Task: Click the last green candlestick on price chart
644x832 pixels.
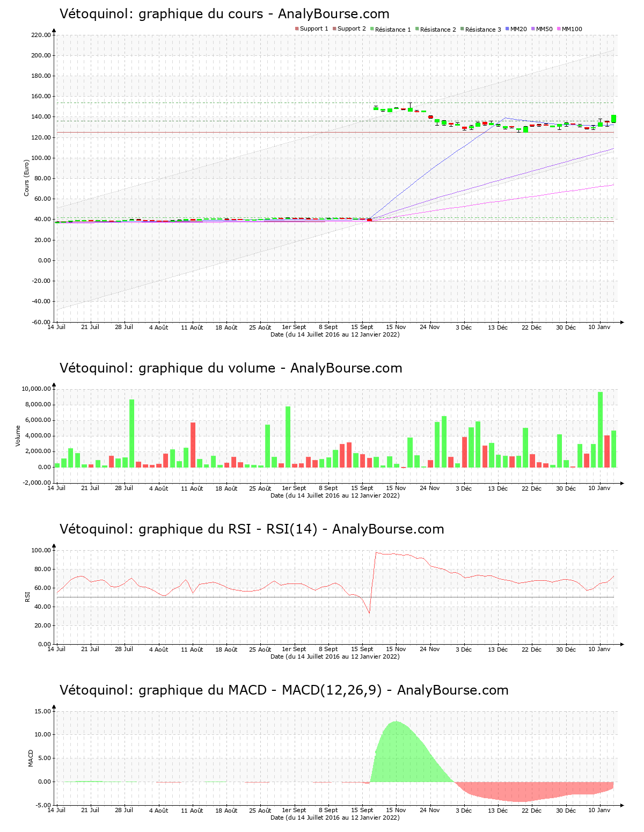Action: tap(613, 119)
